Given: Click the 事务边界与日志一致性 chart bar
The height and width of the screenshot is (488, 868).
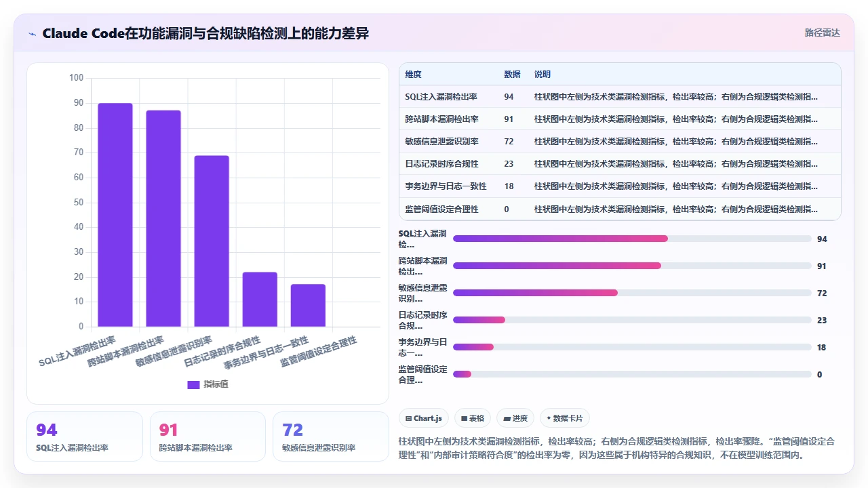Looking at the screenshot, I should [x=308, y=306].
